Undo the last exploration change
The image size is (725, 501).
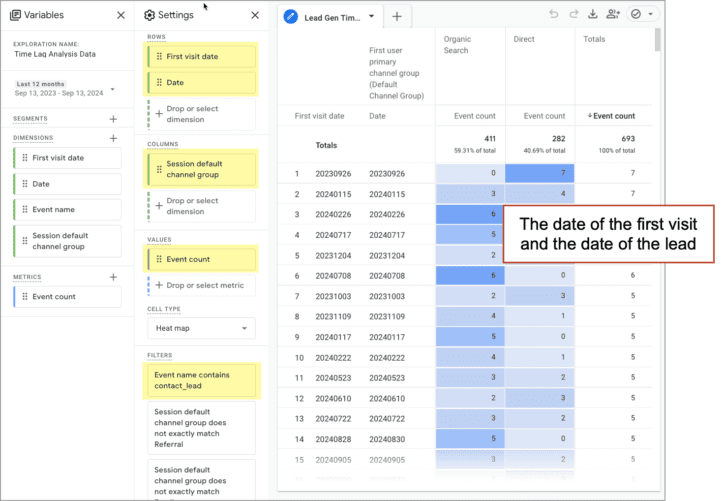[x=554, y=15]
